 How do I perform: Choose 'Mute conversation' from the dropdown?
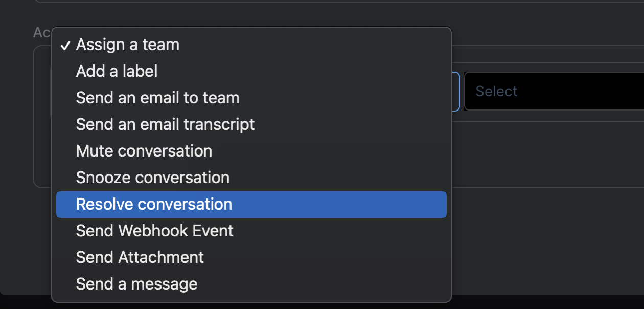coord(144,151)
